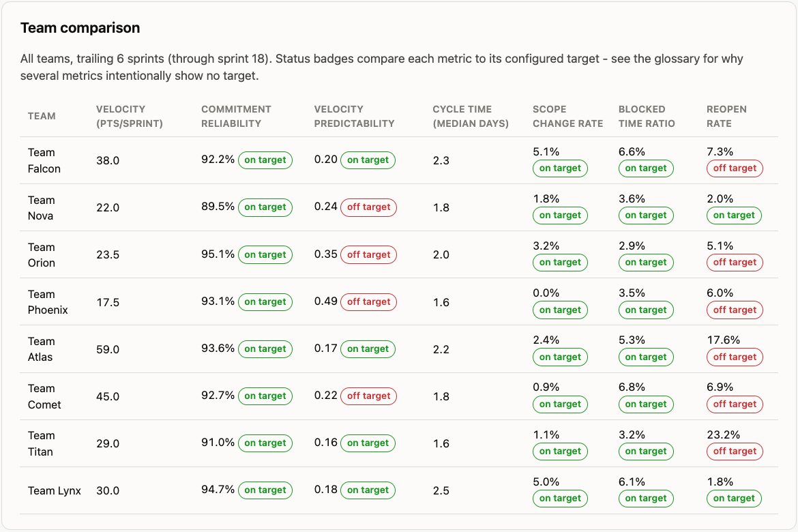Image resolution: width=798 pixels, height=532 pixels.
Task: Click Team Lynx's cycle time 2.5
Action: (441, 491)
